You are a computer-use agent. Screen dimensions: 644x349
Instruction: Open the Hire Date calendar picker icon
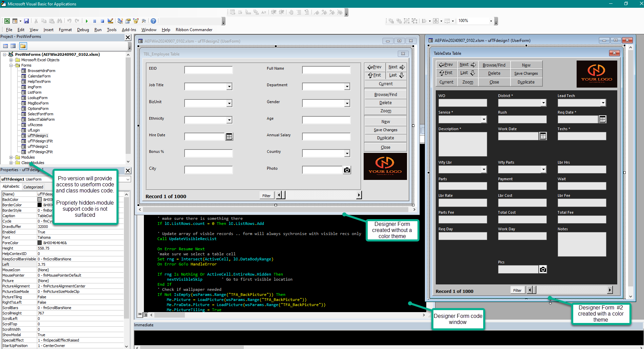(x=230, y=136)
